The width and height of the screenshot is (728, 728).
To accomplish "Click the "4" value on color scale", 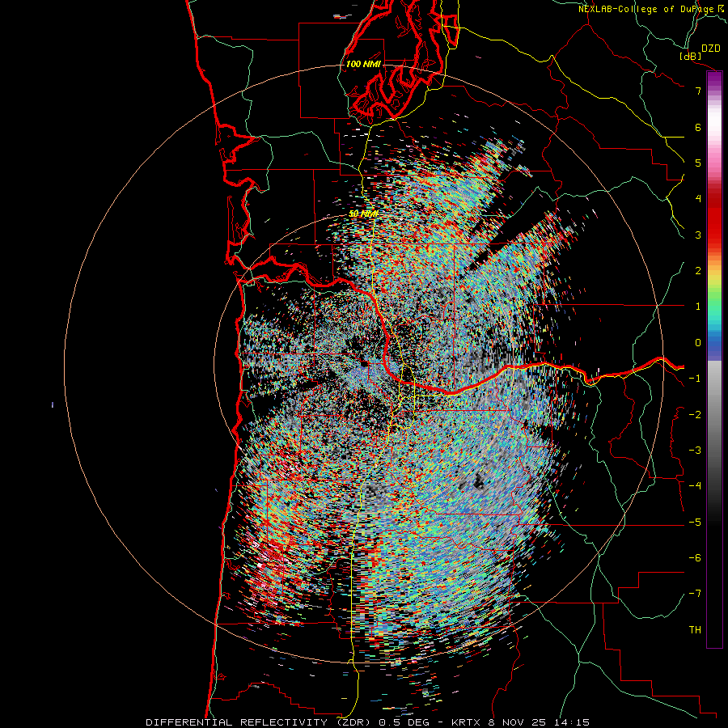I will tap(698, 199).
